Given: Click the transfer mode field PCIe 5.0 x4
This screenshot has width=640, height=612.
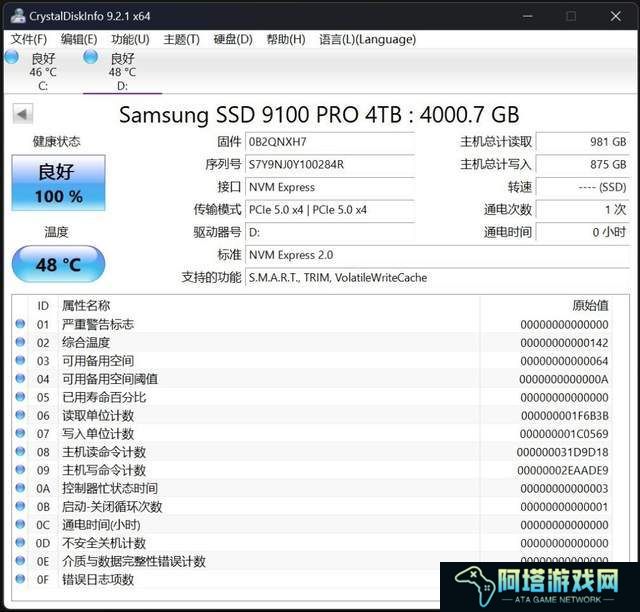Looking at the screenshot, I should click(330, 210).
